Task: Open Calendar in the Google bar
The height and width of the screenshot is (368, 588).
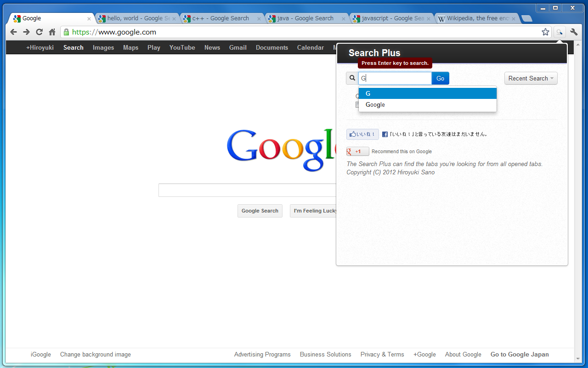Action: tap(311, 47)
